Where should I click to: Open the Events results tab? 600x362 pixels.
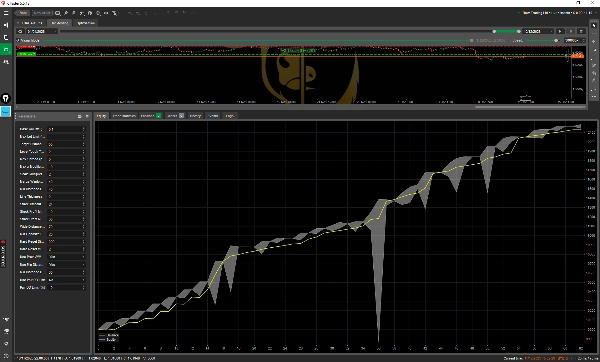tap(213, 116)
